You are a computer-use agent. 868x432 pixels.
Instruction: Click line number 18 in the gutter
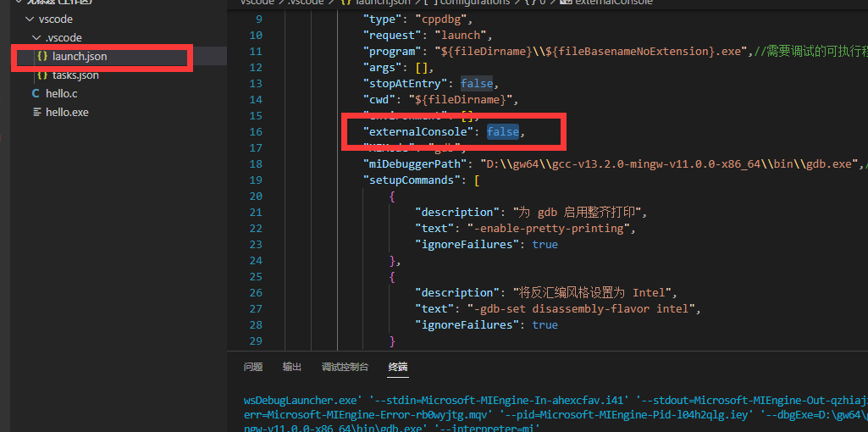click(256, 164)
